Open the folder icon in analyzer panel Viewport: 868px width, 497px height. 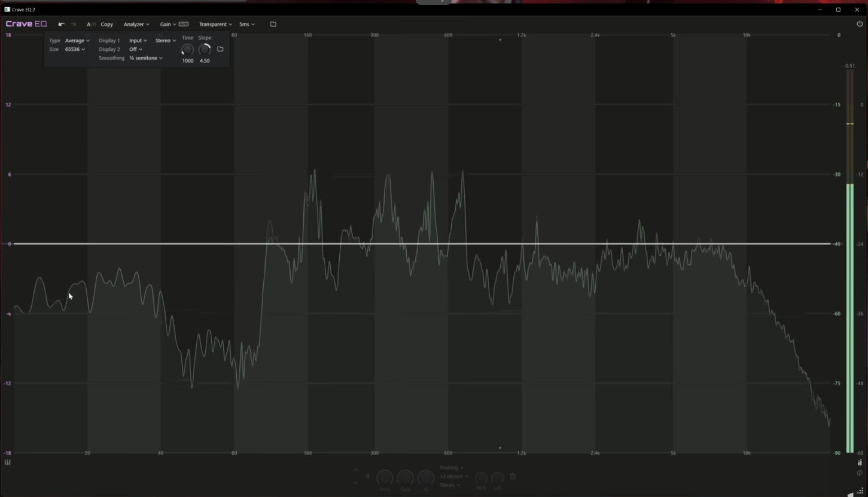click(x=220, y=49)
